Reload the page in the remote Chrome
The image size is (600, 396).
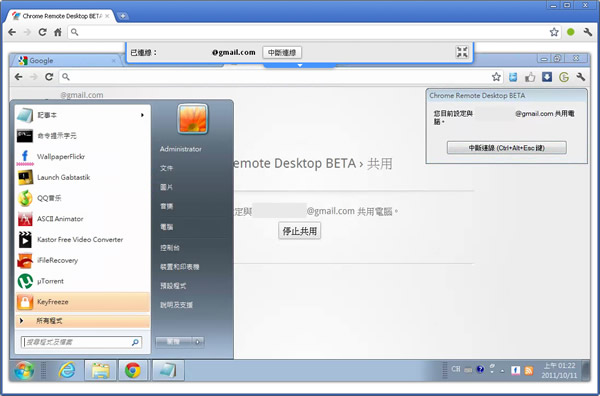click(49, 77)
